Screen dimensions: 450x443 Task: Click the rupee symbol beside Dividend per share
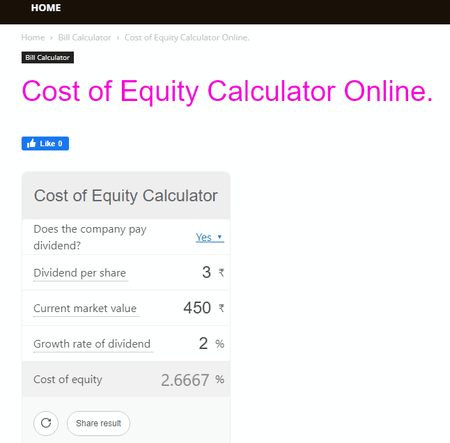pos(221,273)
